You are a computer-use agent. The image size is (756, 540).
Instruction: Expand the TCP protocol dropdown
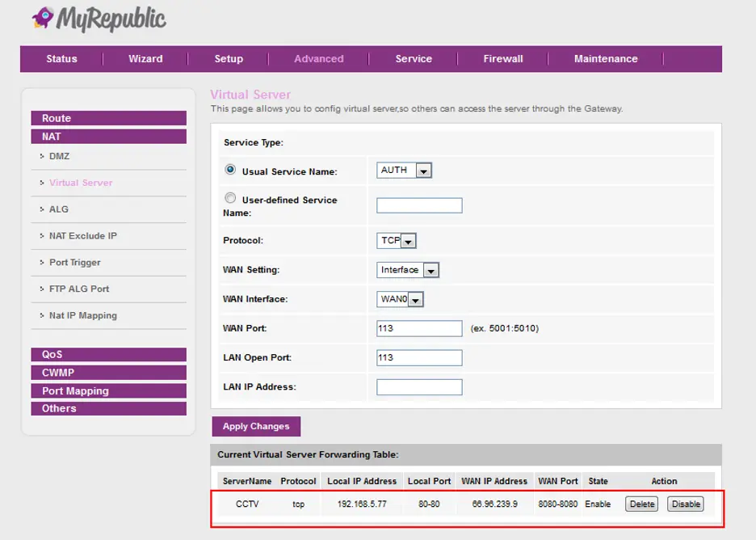pyautogui.click(x=397, y=241)
